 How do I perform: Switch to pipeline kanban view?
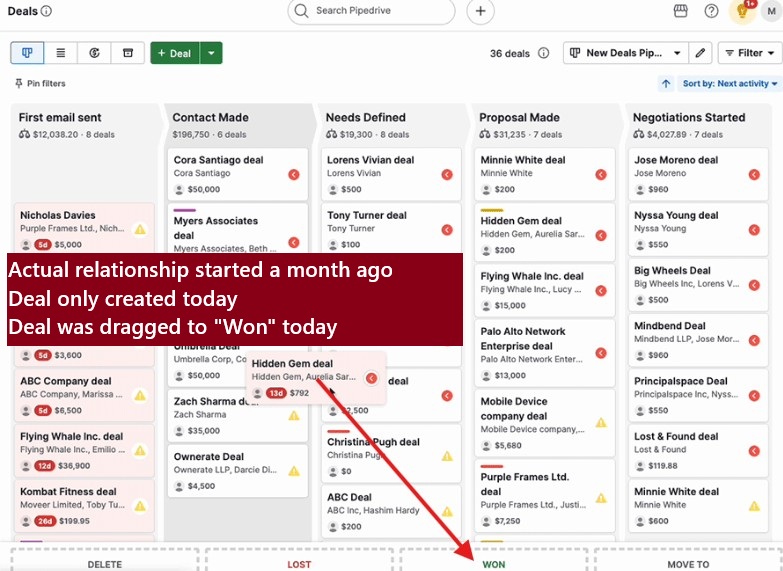[x=27, y=53]
